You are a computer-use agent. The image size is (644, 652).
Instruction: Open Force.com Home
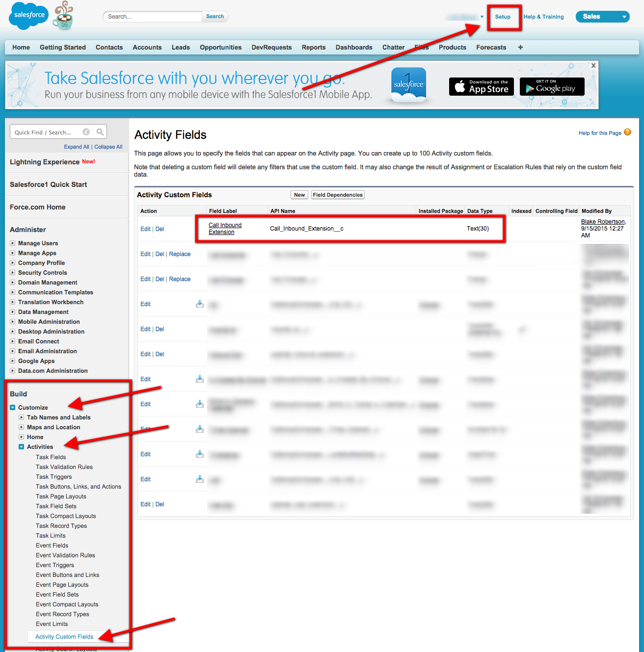38,207
